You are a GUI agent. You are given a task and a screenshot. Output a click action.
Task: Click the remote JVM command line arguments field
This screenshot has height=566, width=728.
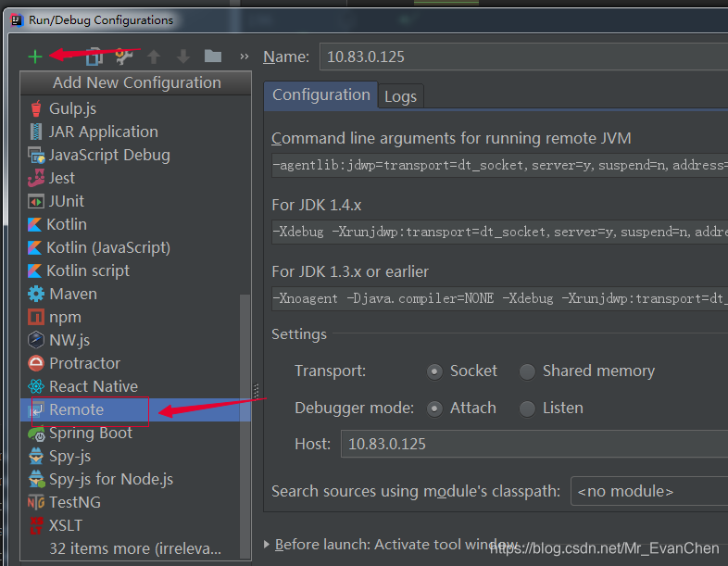tap(499, 165)
